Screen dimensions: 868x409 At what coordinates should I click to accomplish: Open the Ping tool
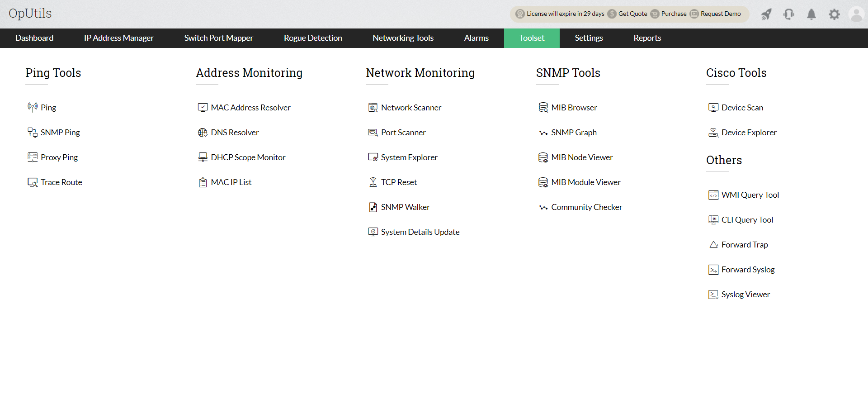click(48, 107)
